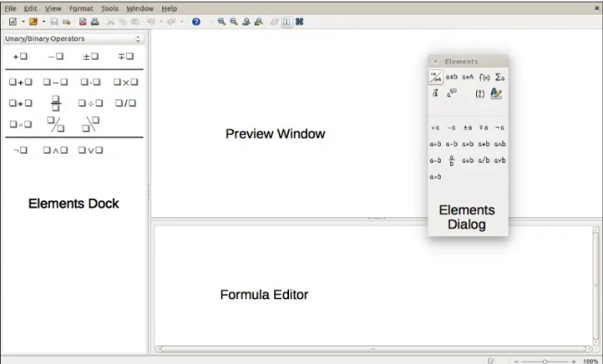Select Brackets category in Elements dialog
The width and height of the screenshot is (603, 364).
(479, 94)
